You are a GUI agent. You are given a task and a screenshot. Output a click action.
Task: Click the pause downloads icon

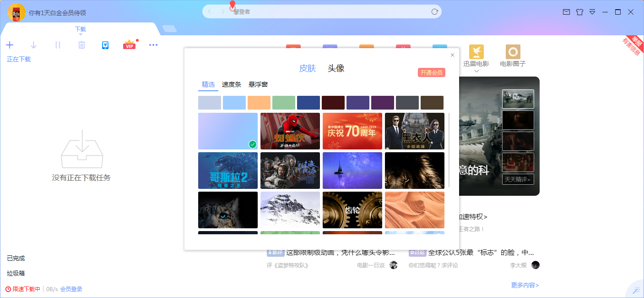click(57, 45)
